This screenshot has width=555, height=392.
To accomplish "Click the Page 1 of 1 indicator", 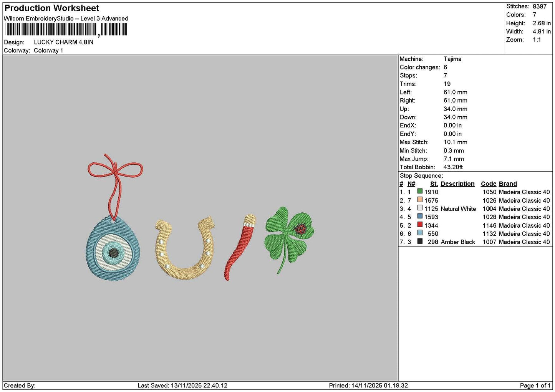I will tap(535, 385).
